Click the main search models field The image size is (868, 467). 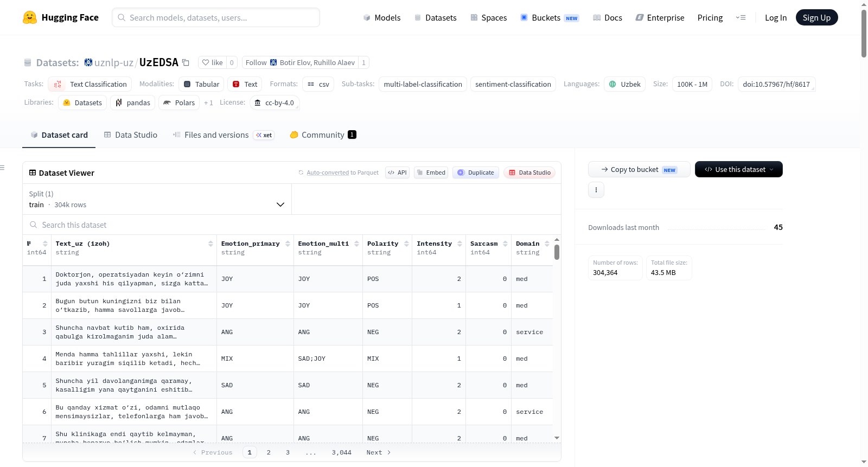(x=216, y=17)
